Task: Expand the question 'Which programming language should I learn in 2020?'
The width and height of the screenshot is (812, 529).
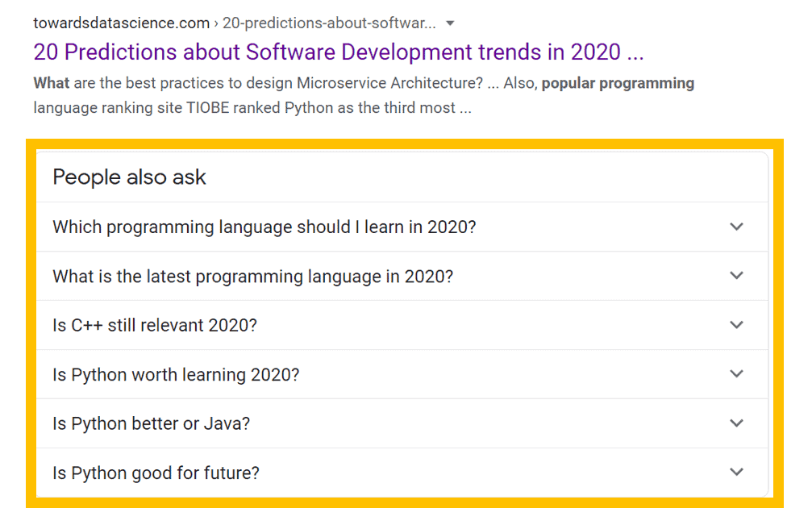Action: [x=402, y=227]
